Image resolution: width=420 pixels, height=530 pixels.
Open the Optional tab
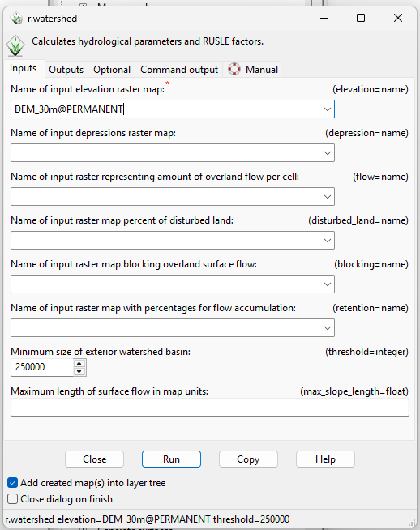(112, 70)
